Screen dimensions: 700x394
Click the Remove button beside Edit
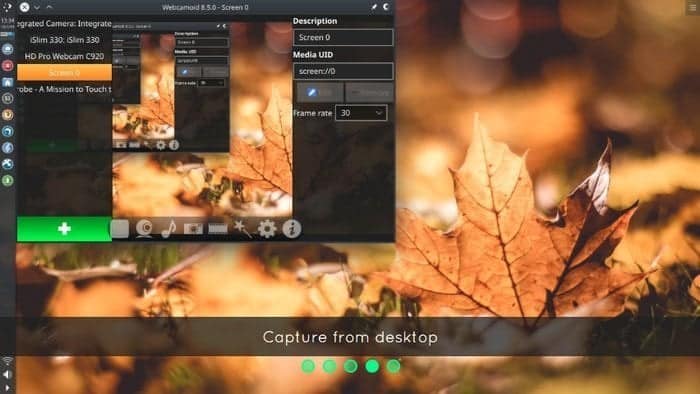[x=369, y=92]
